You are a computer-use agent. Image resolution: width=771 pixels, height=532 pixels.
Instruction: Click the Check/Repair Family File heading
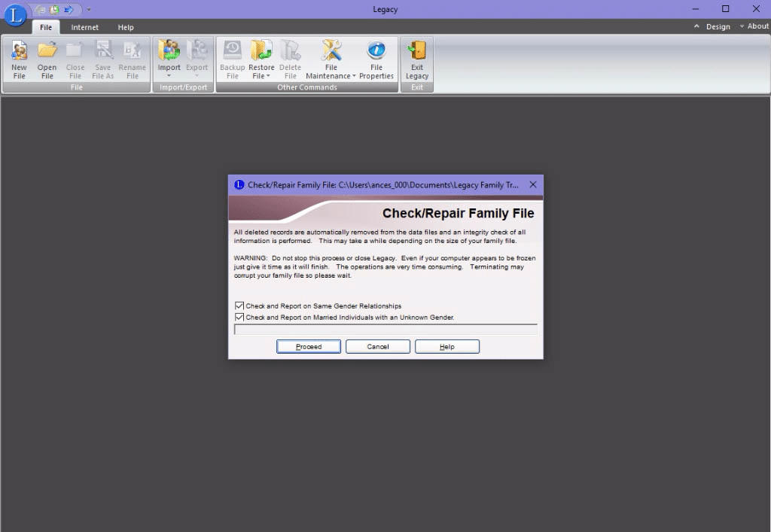coord(458,213)
